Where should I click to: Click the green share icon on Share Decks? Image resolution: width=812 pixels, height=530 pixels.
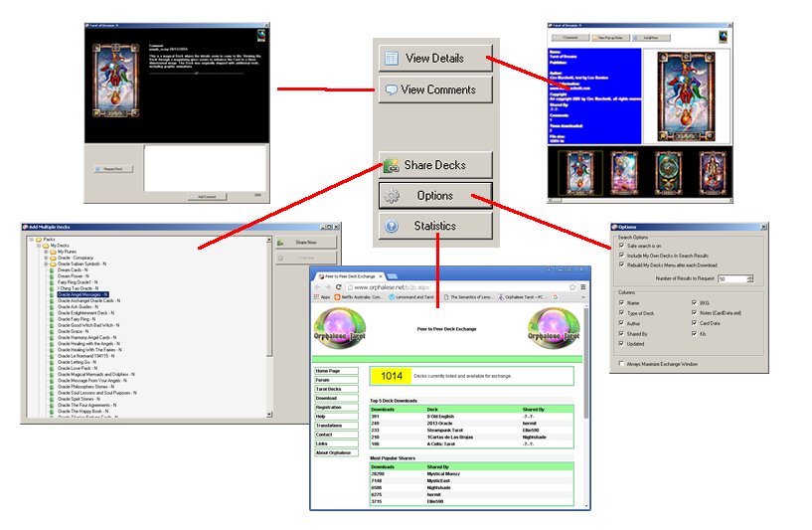coord(391,165)
